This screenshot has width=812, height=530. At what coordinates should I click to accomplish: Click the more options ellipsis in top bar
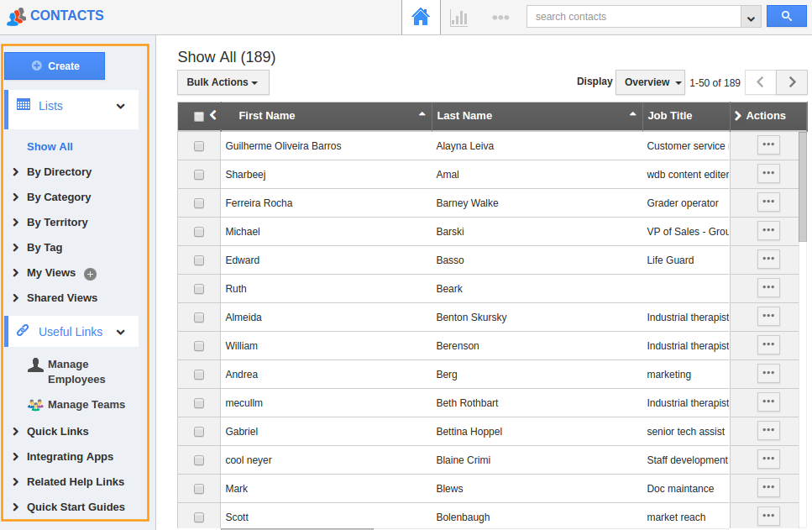(x=500, y=16)
